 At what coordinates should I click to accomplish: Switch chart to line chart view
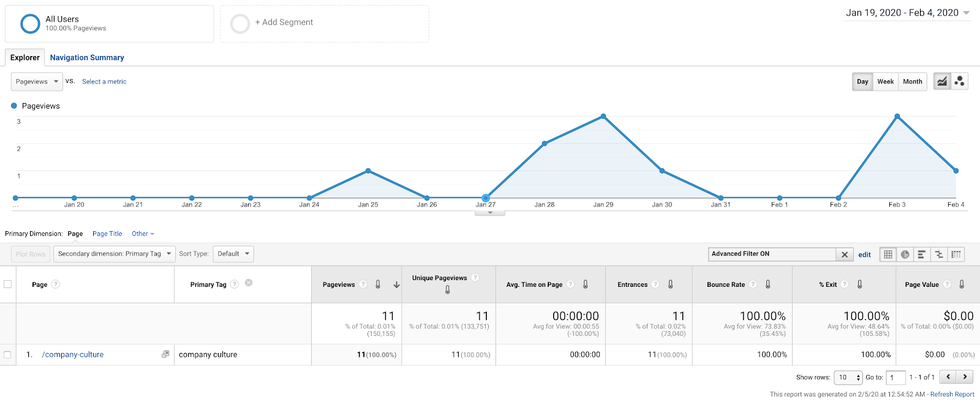[942, 81]
